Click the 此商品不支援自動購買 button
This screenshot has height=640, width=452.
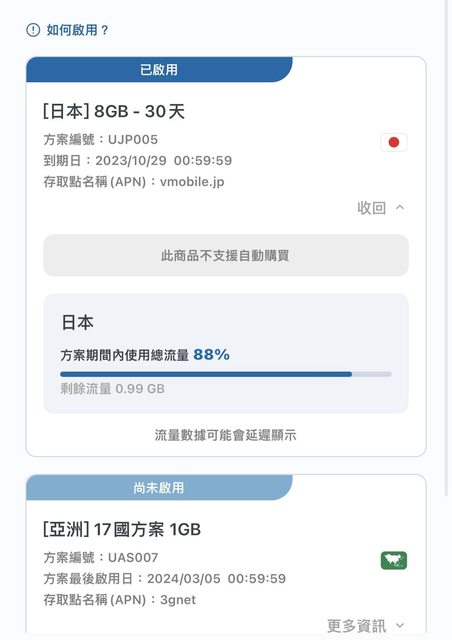pyautogui.click(x=226, y=256)
